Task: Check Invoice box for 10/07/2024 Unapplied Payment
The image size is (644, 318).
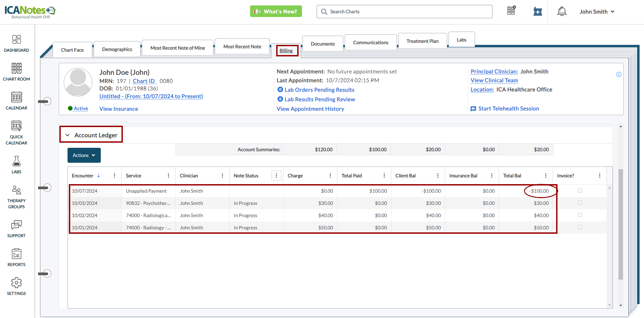Action: (580, 191)
